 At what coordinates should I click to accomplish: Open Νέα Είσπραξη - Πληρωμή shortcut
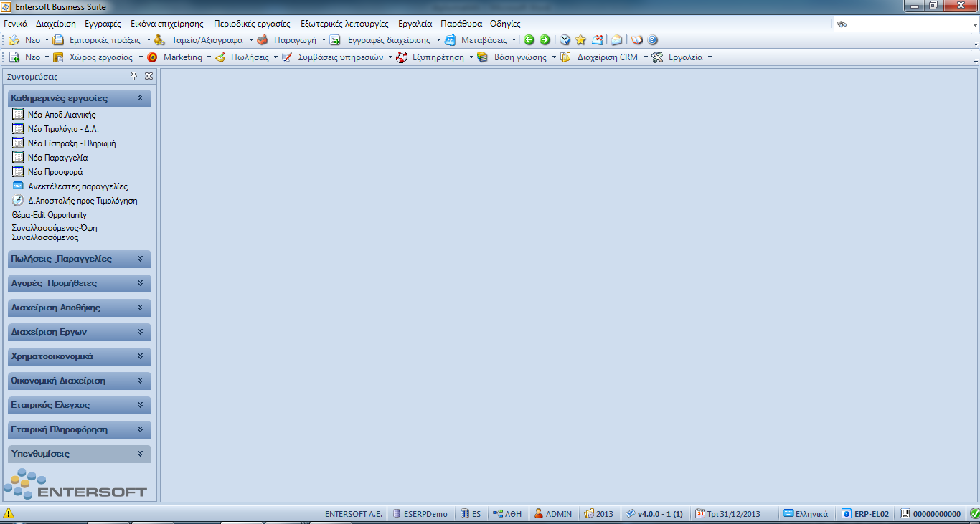click(x=64, y=143)
